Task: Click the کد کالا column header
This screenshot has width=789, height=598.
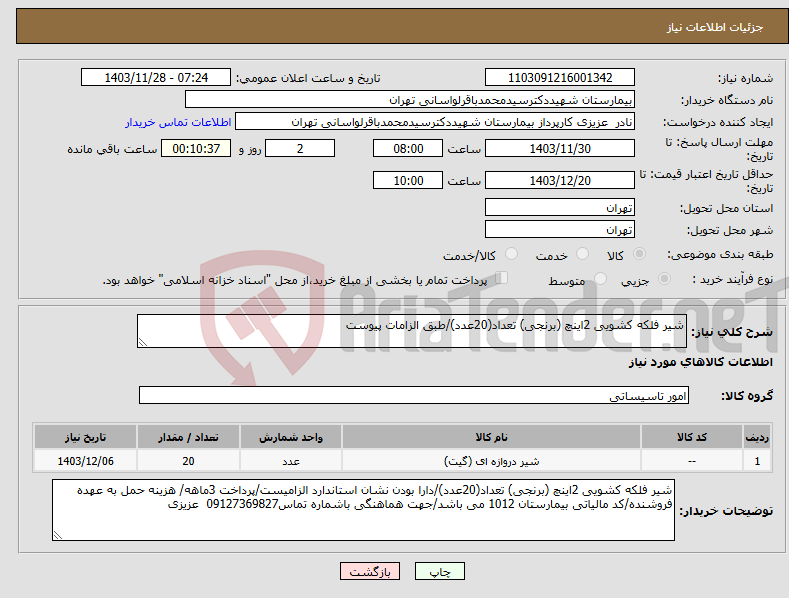Action: pyautogui.click(x=692, y=437)
